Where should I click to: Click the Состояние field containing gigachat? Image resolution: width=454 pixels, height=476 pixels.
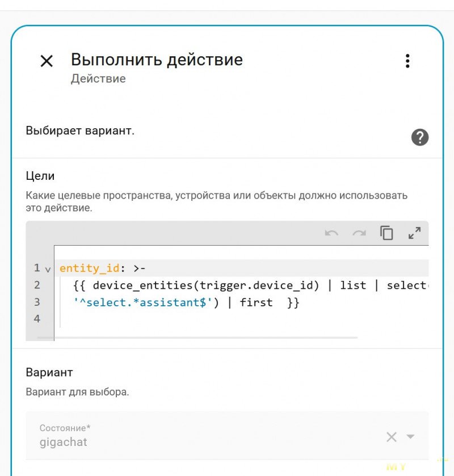coord(199,436)
